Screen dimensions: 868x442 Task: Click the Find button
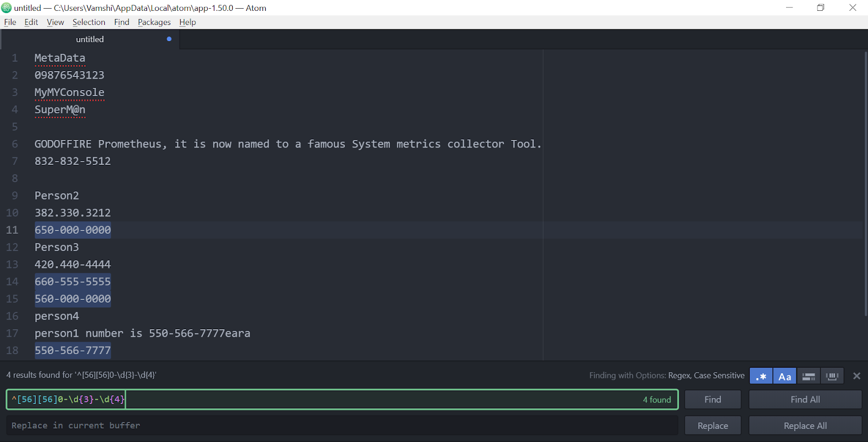click(713, 400)
